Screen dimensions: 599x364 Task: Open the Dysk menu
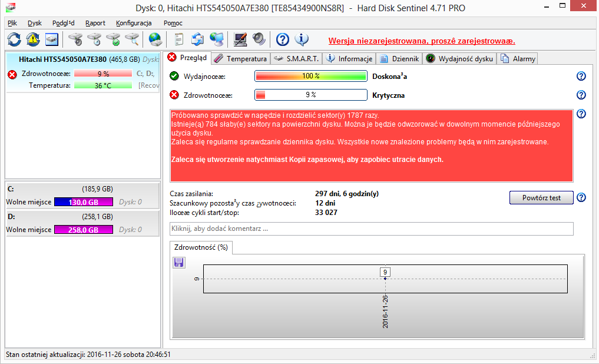point(35,23)
